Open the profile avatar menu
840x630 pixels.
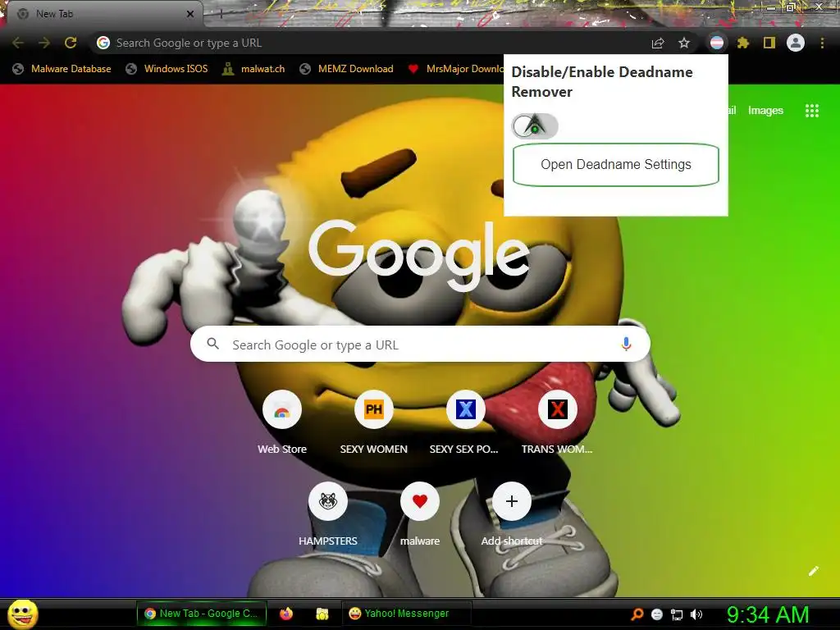click(x=796, y=43)
